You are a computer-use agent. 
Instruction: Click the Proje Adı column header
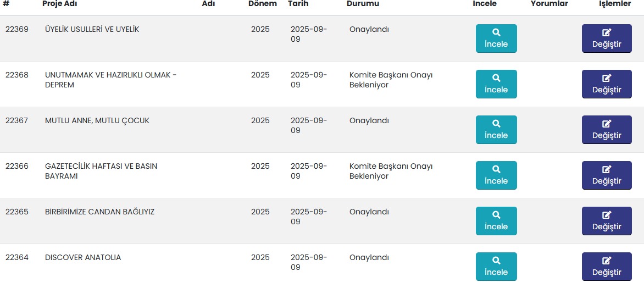[x=60, y=4]
